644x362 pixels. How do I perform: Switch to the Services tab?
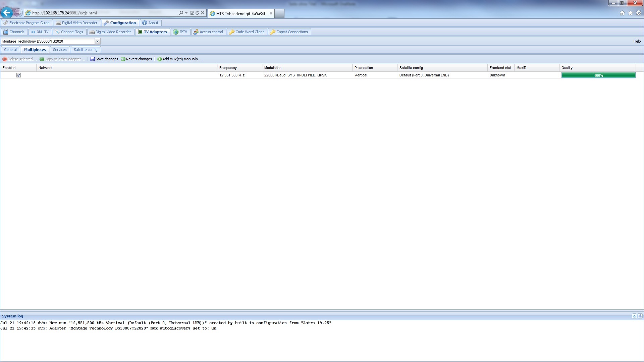point(60,50)
